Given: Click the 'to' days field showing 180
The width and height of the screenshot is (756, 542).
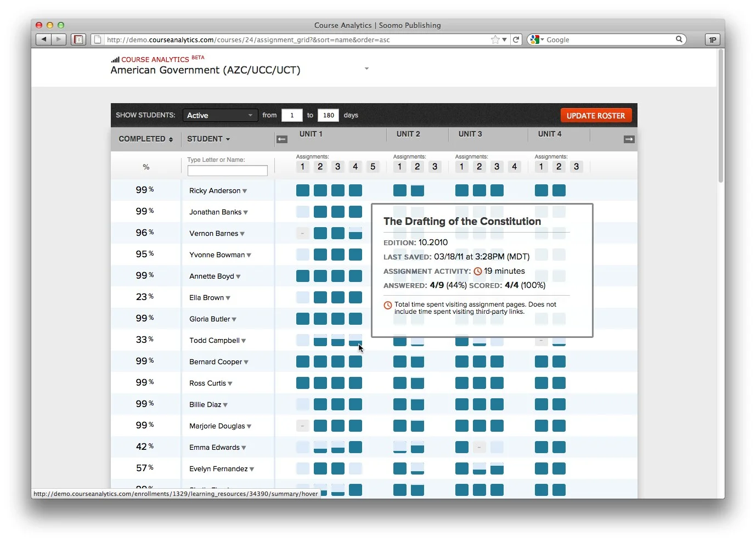Looking at the screenshot, I should (328, 115).
